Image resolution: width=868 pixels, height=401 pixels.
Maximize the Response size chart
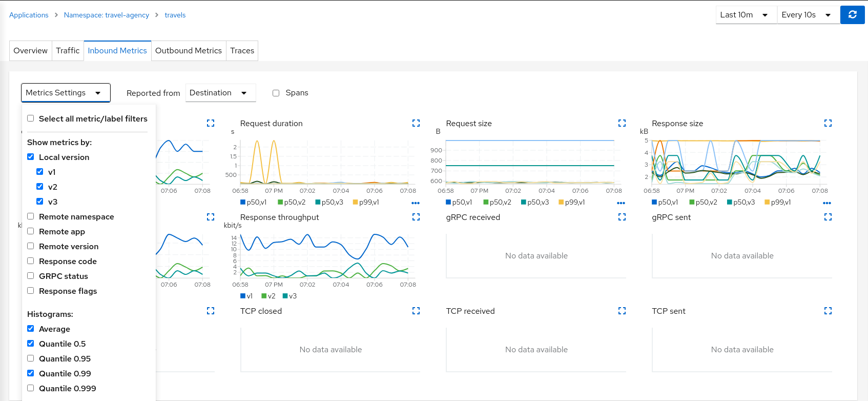tap(828, 123)
